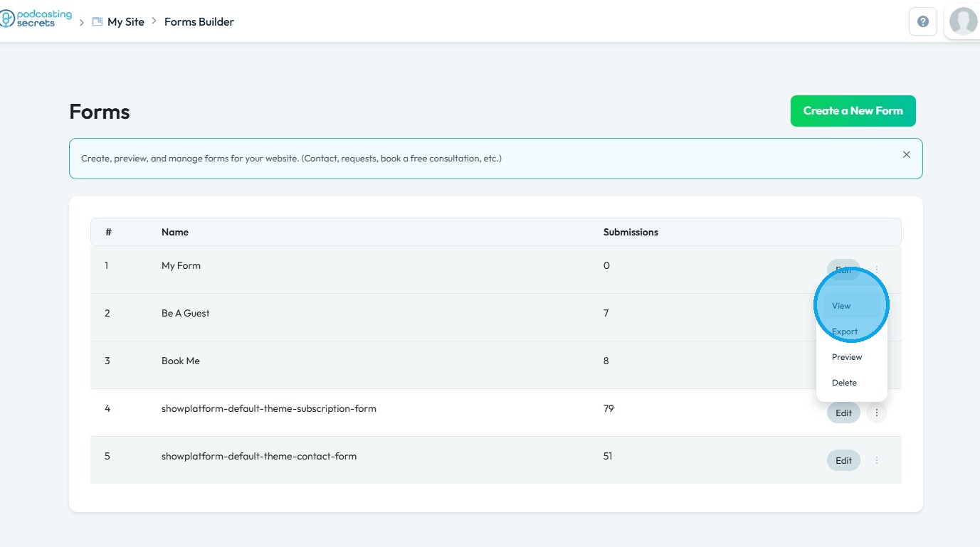
Task: Click Create a New Form button
Action: [x=853, y=111]
